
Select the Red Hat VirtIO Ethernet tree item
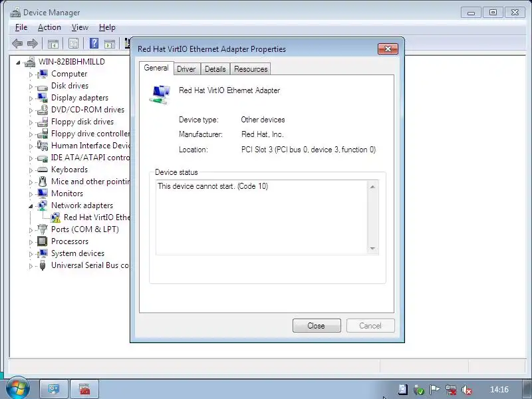[96, 217]
